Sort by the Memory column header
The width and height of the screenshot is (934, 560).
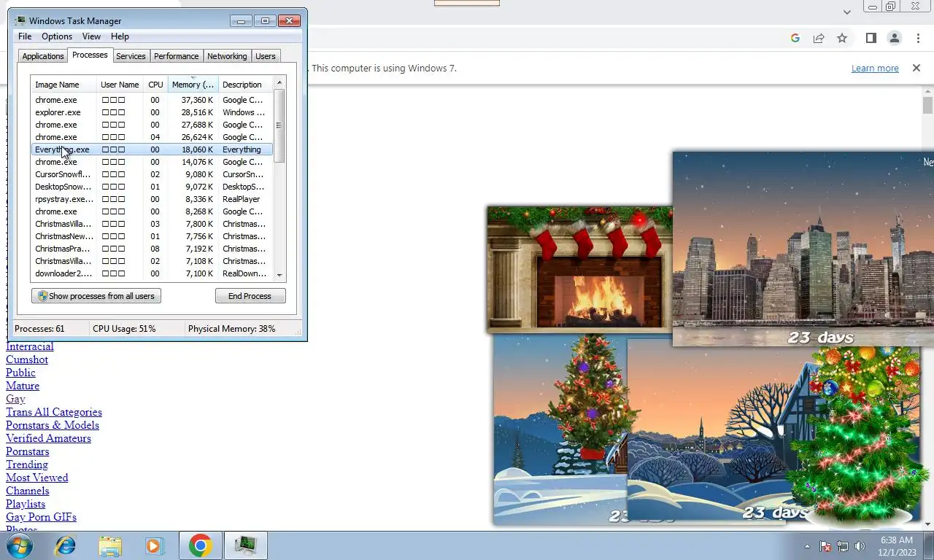[193, 85]
